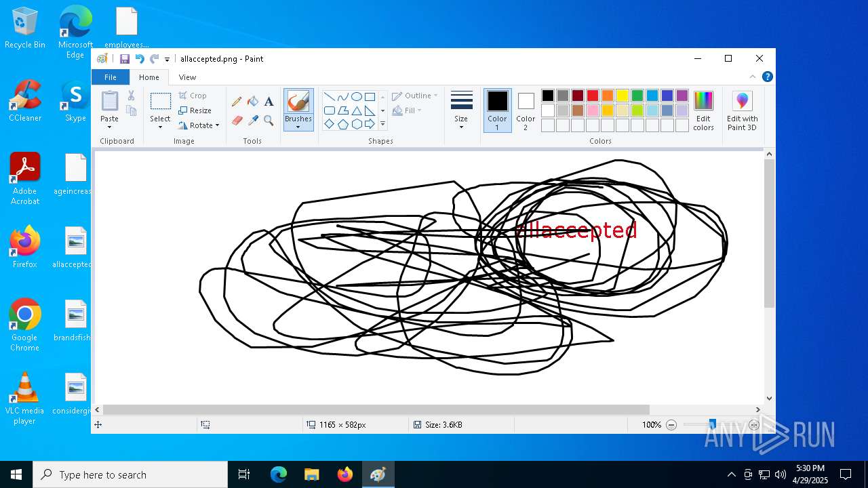868x488 pixels.
Task: Expand the Paste dropdown arrow
Action: (109, 127)
